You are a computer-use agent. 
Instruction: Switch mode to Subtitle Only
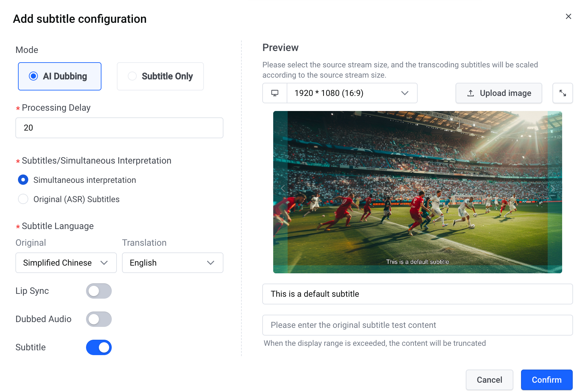[160, 76]
